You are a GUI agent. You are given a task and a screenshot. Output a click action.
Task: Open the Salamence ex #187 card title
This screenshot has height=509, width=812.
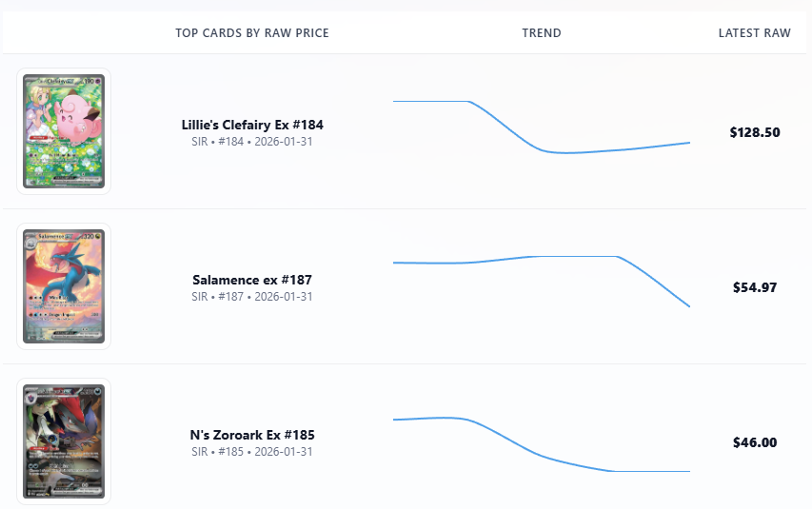pyautogui.click(x=252, y=280)
